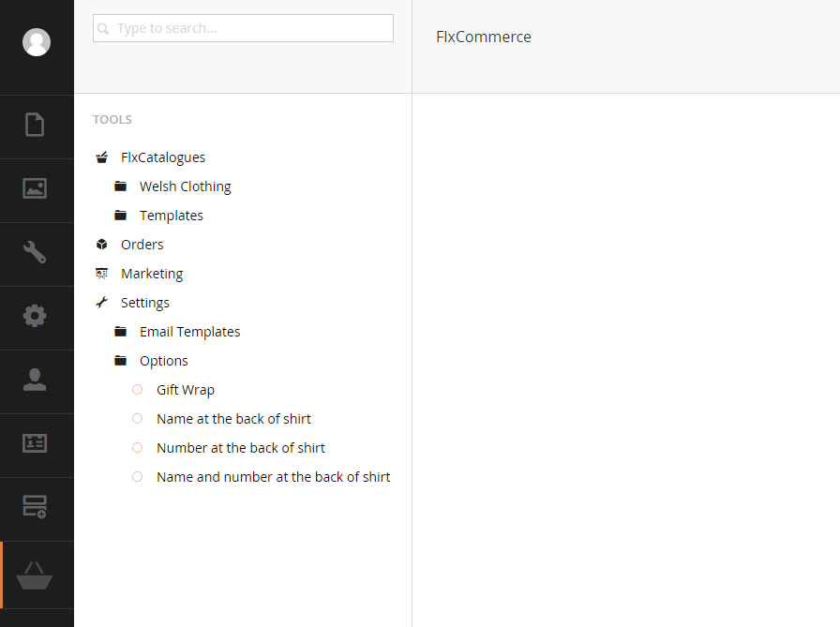840x627 pixels.
Task: Open the Marketing tree item
Action: [152, 274]
